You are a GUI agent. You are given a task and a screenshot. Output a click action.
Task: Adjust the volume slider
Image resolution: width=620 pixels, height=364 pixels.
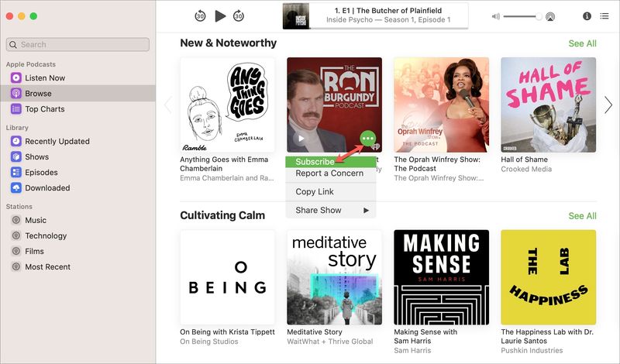pyautogui.click(x=522, y=16)
